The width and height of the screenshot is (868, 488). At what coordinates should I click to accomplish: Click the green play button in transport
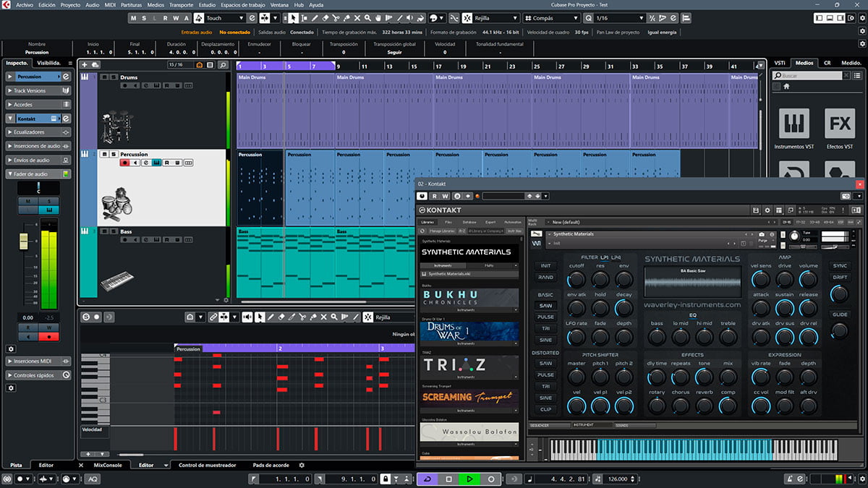pos(469,479)
